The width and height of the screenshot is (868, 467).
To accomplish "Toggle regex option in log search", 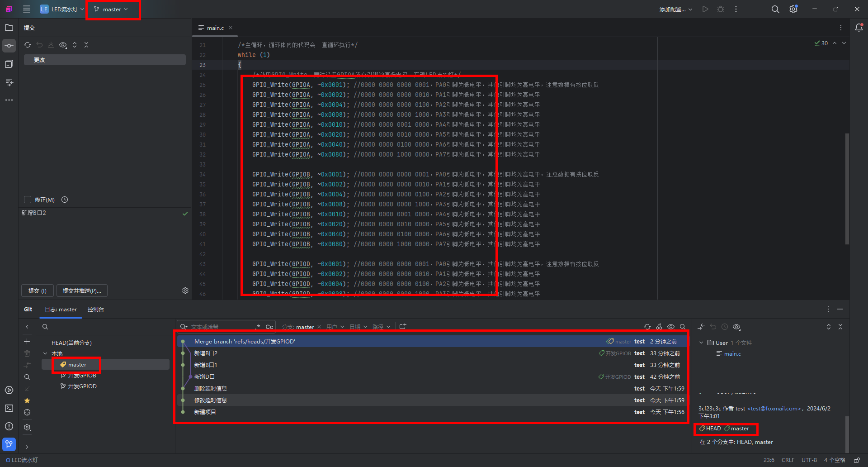I will pos(258,327).
